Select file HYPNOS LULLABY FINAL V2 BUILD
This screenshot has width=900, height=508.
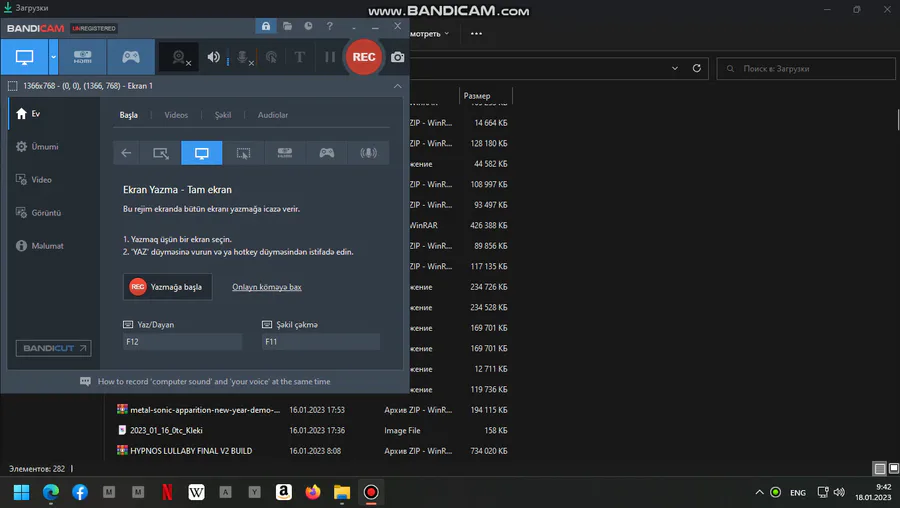(191, 451)
